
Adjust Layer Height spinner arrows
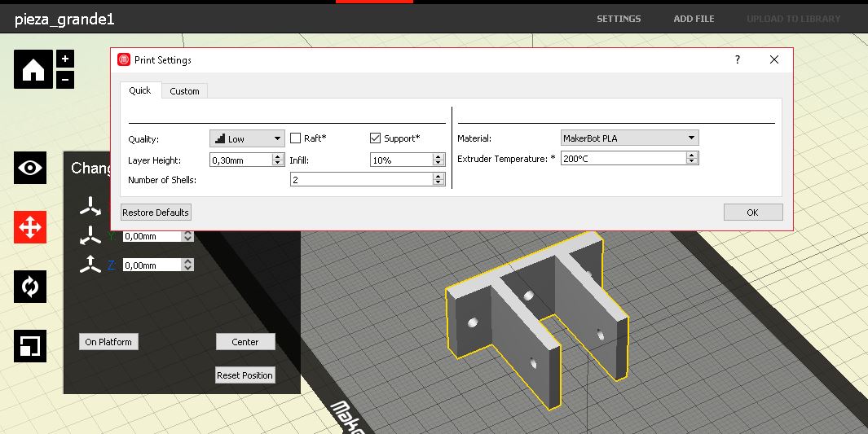click(278, 160)
